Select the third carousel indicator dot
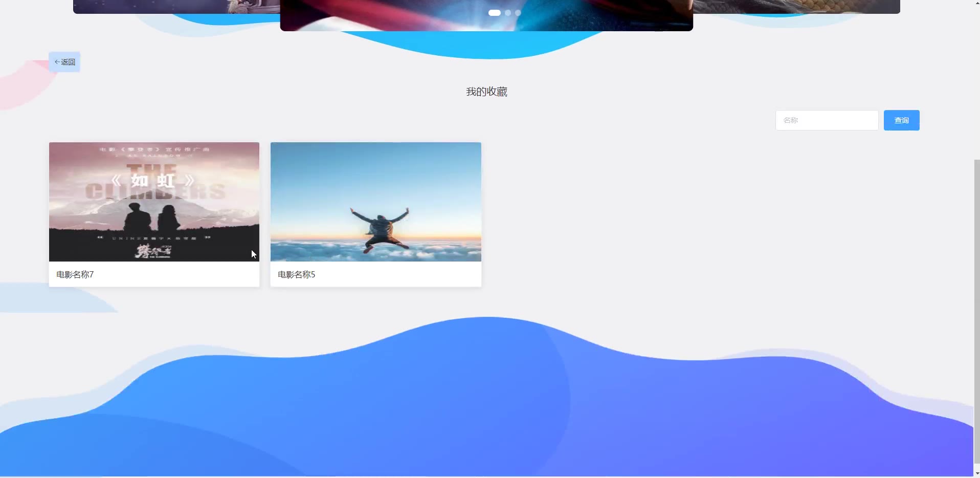 518,13
